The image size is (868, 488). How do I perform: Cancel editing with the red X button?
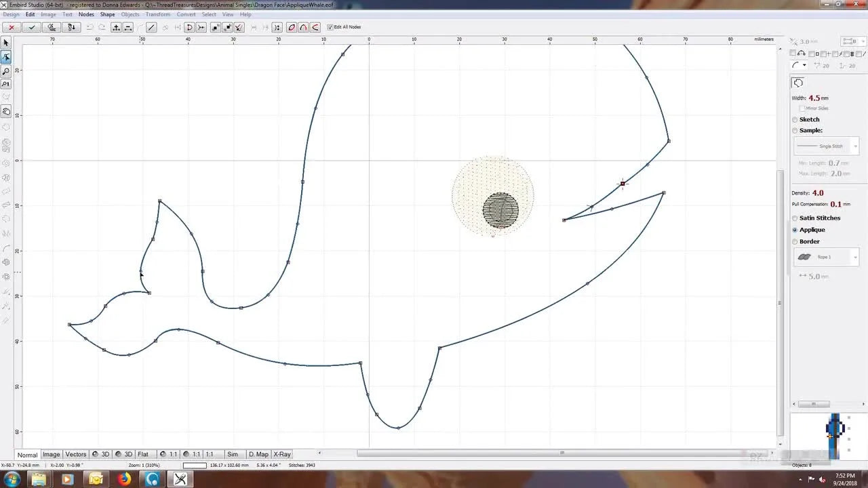point(11,27)
